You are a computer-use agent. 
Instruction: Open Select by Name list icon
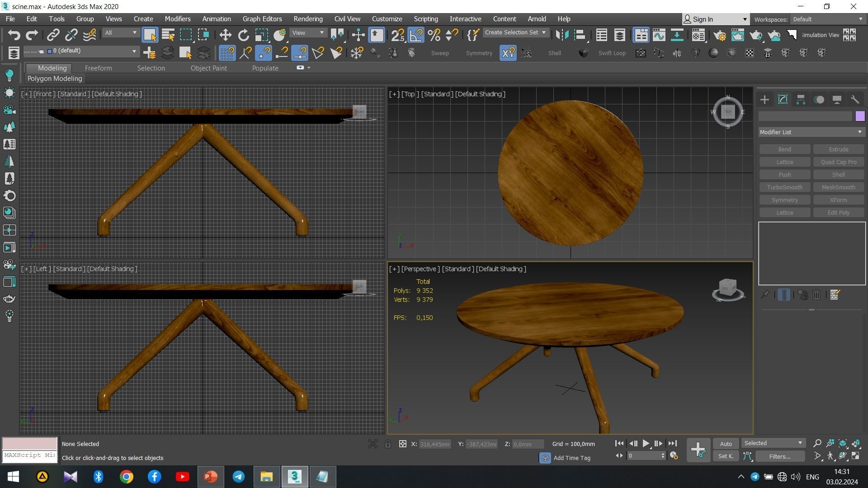pyautogui.click(x=168, y=35)
